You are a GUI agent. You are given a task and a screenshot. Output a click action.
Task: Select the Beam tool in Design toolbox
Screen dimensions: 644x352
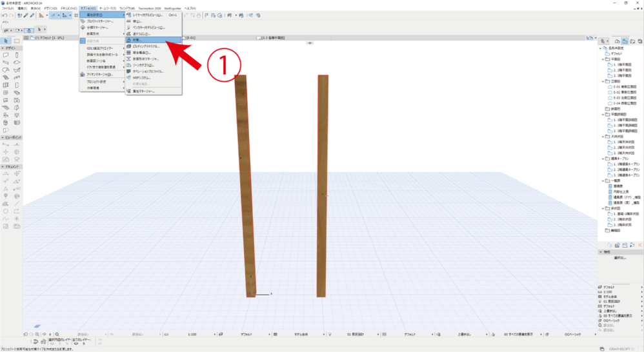tap(6, 63)
